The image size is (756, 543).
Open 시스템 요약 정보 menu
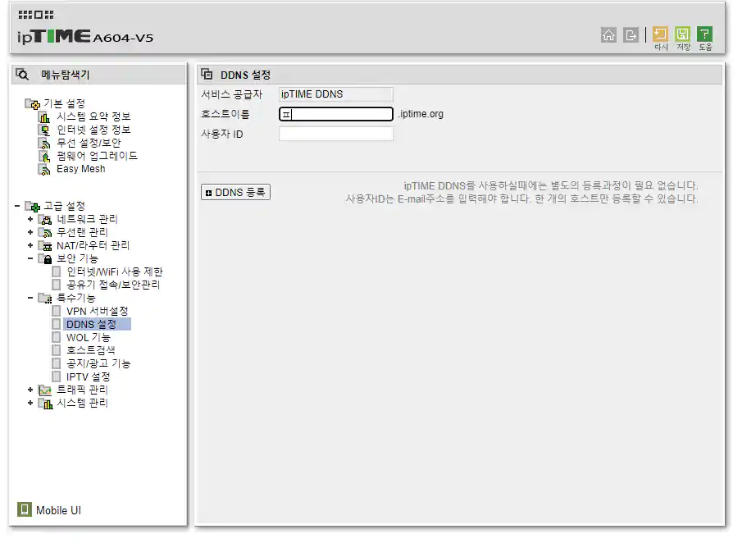point(93,116)
